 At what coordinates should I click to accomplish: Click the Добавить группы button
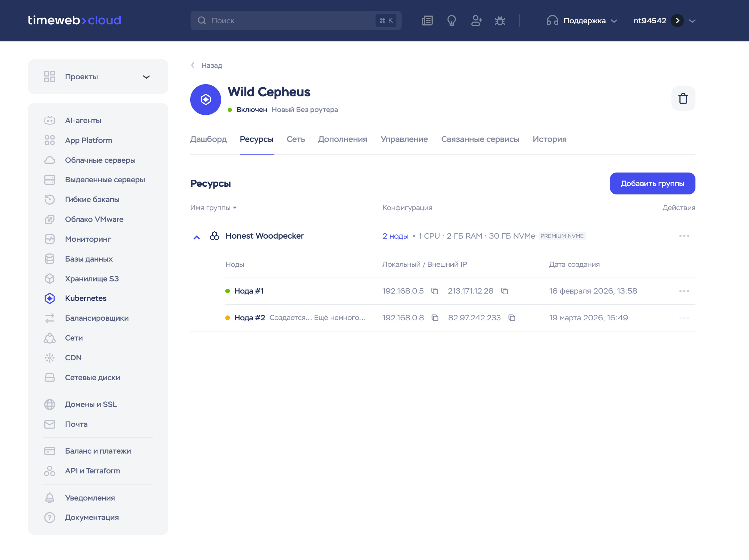(x=652, y=183)
